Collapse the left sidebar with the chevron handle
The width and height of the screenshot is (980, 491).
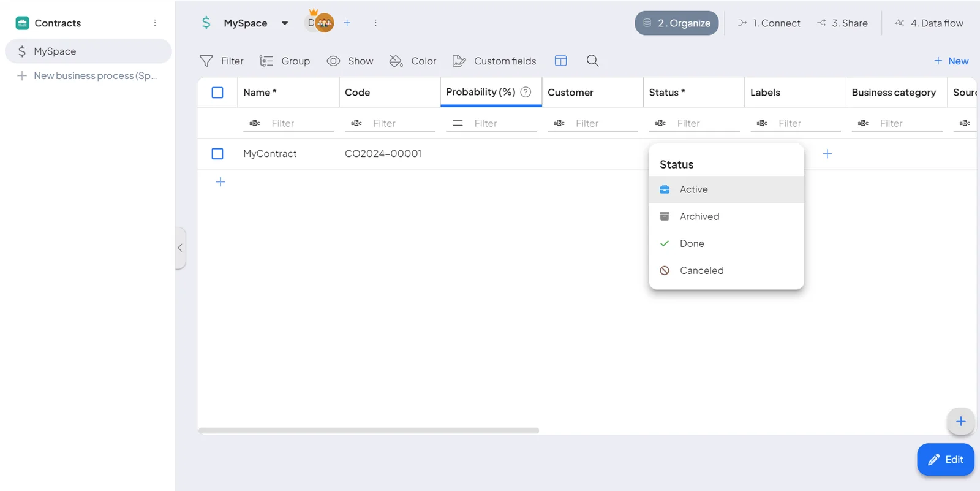pos(180,248)
